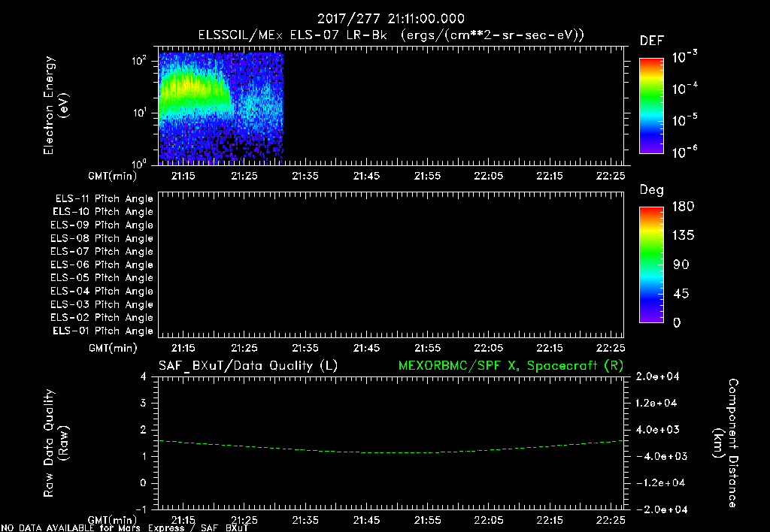Click the 10^0 electron energy tick label

pos(139,163)
